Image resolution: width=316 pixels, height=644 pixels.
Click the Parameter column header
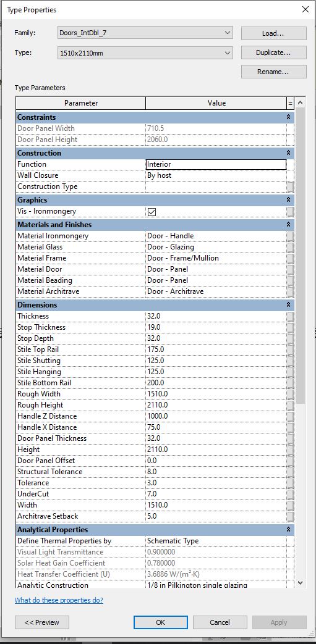point(80,103)
